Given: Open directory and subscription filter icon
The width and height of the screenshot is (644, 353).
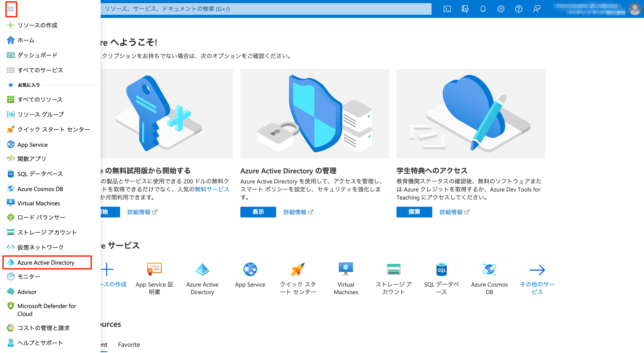Looking at the screenshot, I should click(465, 9).
